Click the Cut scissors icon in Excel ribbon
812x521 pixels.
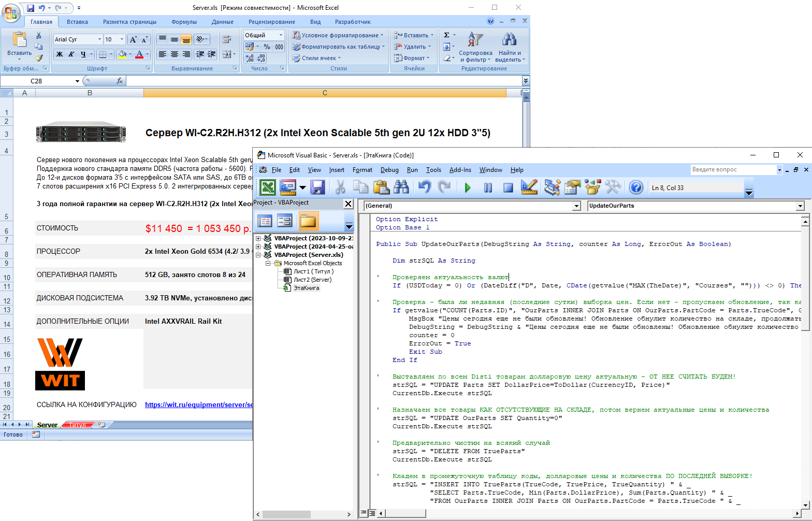point(38,35)
